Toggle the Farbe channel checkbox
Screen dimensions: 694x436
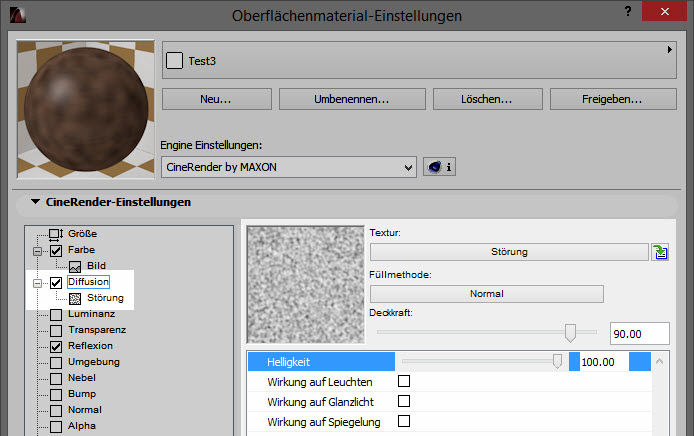tap(56, 251)
